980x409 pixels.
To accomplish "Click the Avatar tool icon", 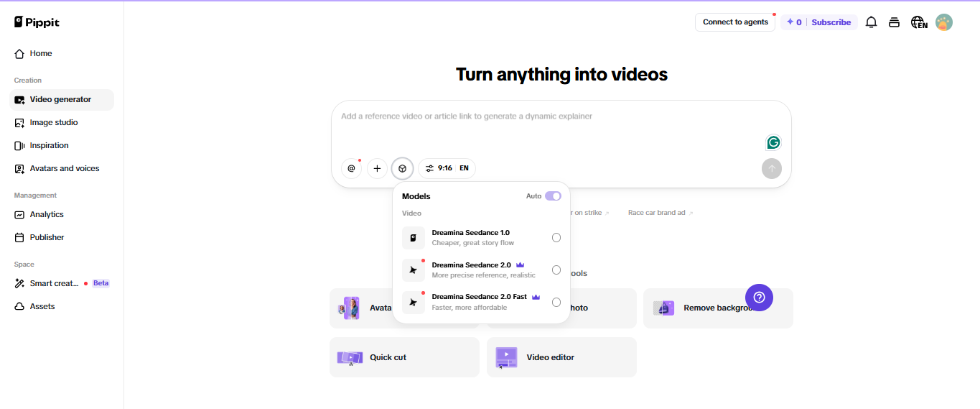I will [350, 308].
